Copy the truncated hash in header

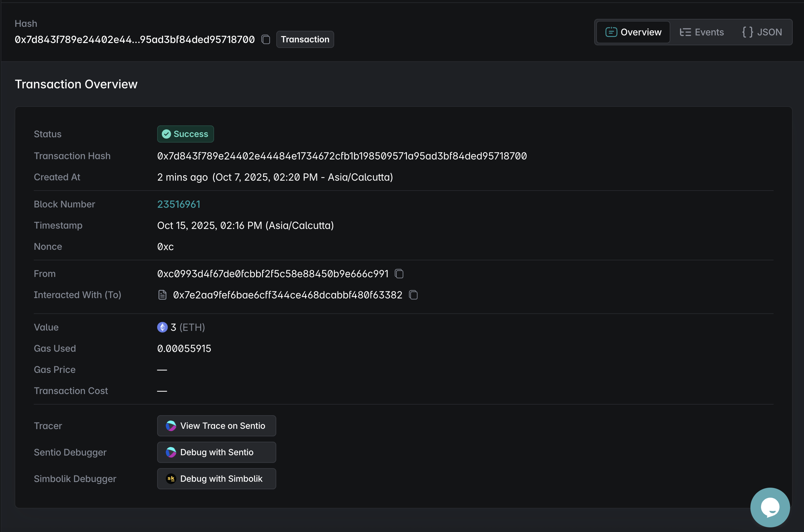click(x=266, y=39)
